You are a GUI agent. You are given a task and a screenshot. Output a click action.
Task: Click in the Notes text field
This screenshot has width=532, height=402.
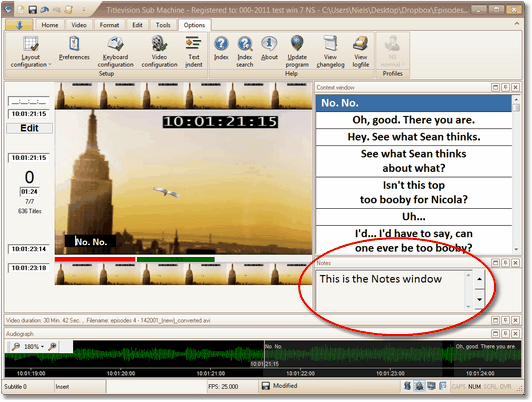(x=390, y=290)
